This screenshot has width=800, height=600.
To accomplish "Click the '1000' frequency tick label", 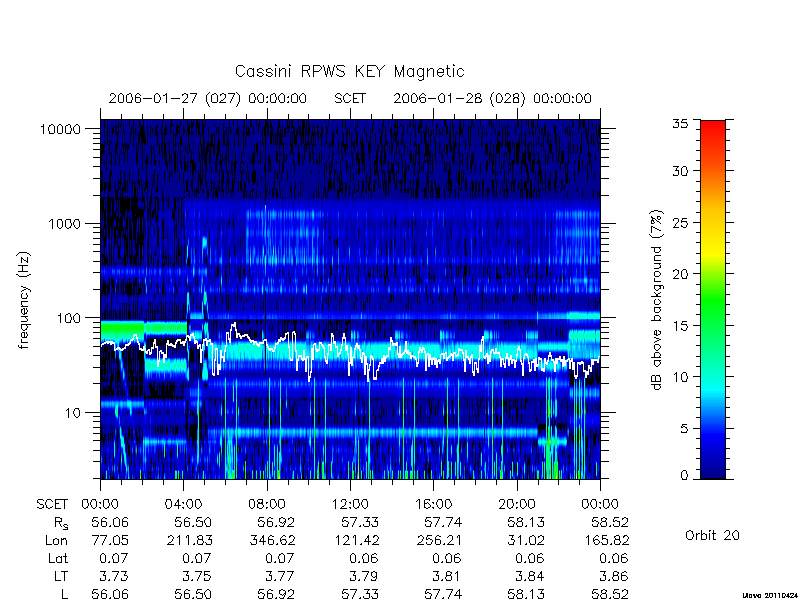I will click(x=65, y=224).
